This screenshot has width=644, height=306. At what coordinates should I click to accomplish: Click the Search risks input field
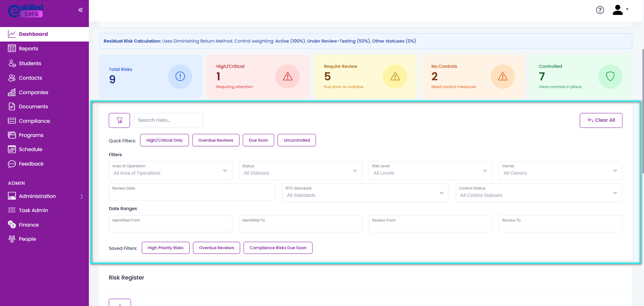[x=168, y=120]
